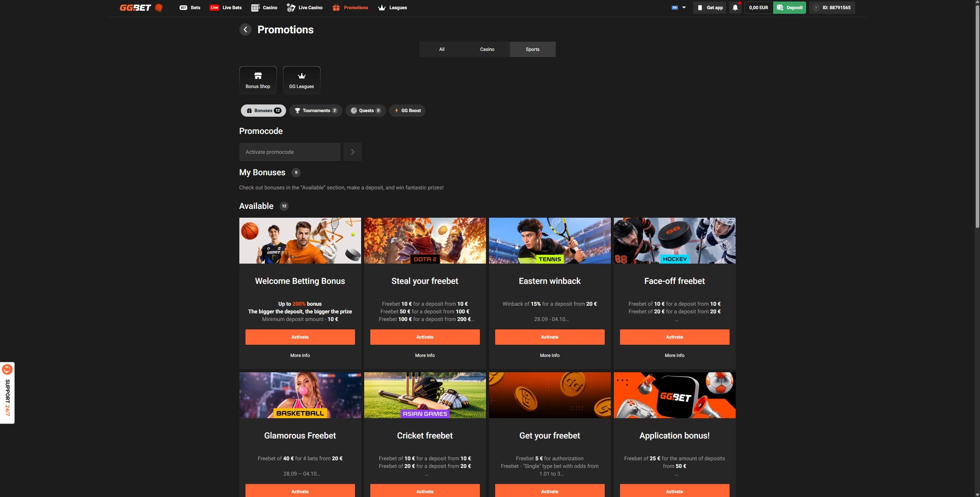Open the notifications bell
Image resolution: width=980 pixels, height=497 pixels.
point(735,8)
